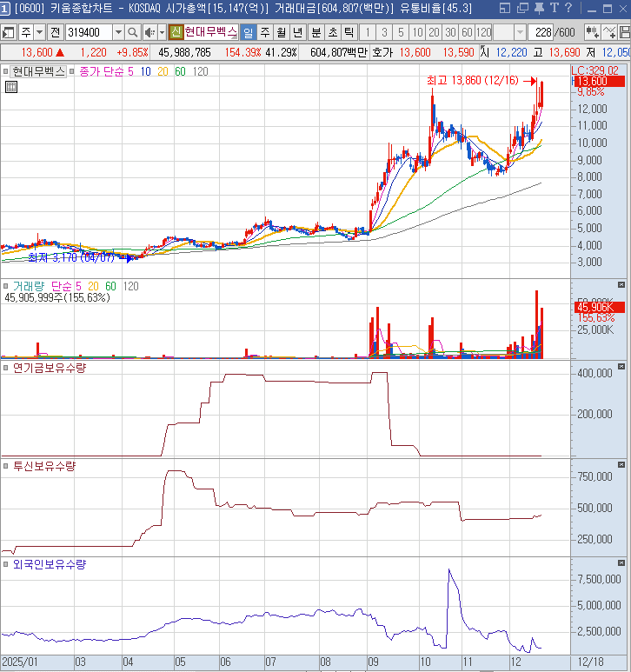
Task: Click the 외국인보유수량 indicator title
Action: (50, 565)
